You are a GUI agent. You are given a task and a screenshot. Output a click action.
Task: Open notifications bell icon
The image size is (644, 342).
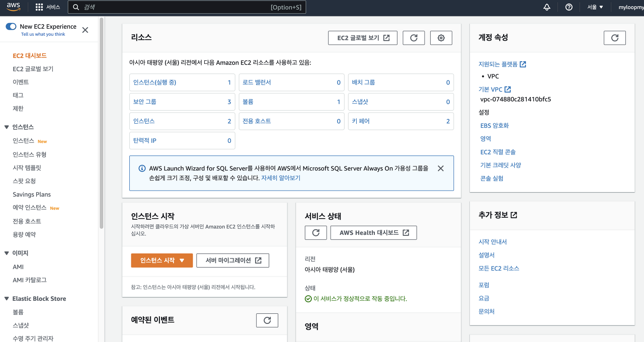(x=547, y=7)
